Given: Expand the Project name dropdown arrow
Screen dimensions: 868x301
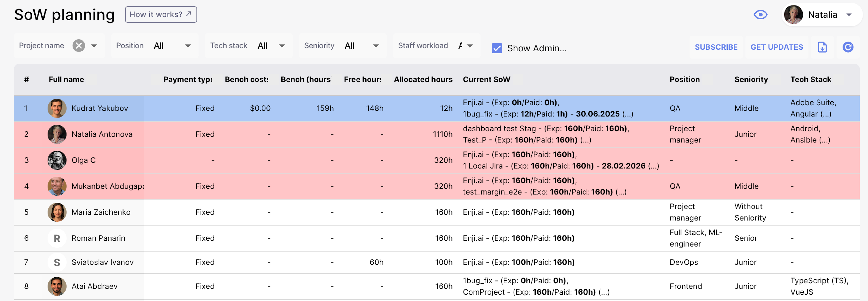Looking at the screenshot, I should 94,45.
